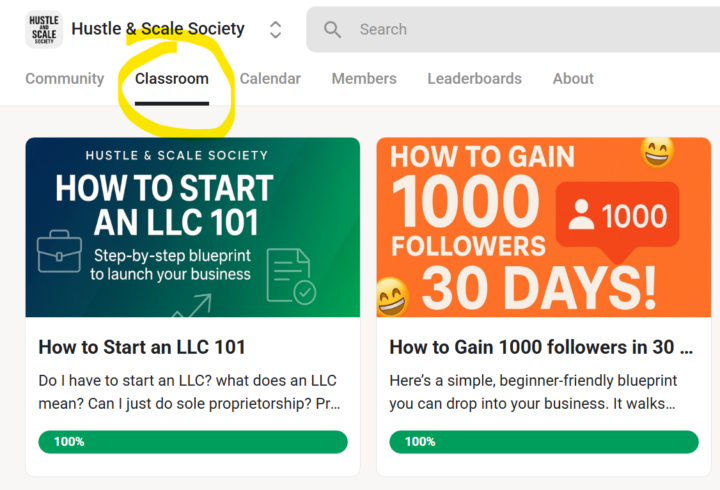The width and height of the screenshot is (720, 490).
Task: Switch to the Calendar tab
Action: [x=270, y=79]
